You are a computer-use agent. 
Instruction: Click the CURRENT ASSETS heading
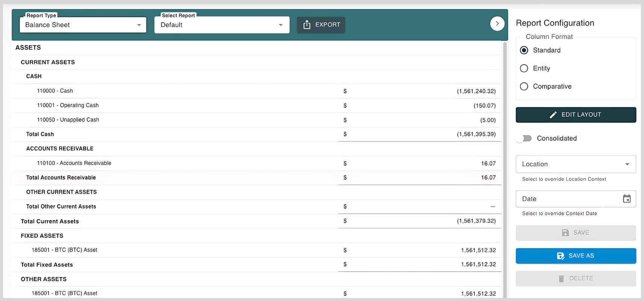coord(48,62)
